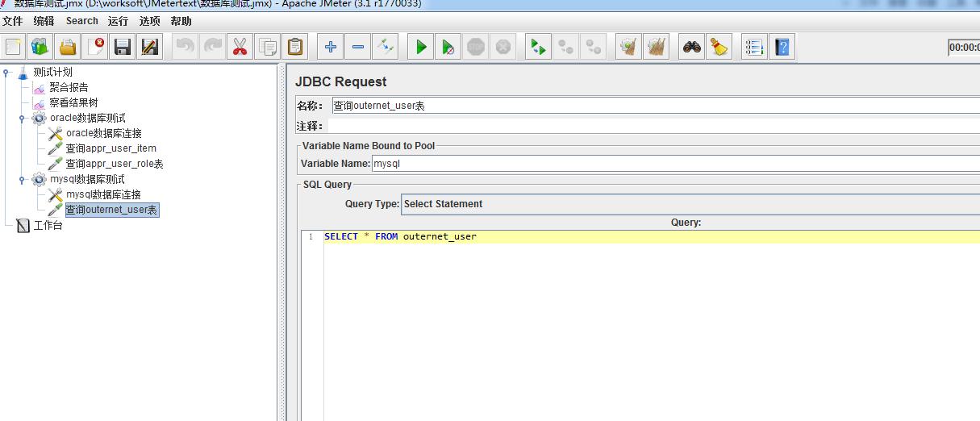The width and height of the screenshot is (980, 421).
Task: Clear all results with double broom icon
Action: pyautogui.click(x=656, y=47)
